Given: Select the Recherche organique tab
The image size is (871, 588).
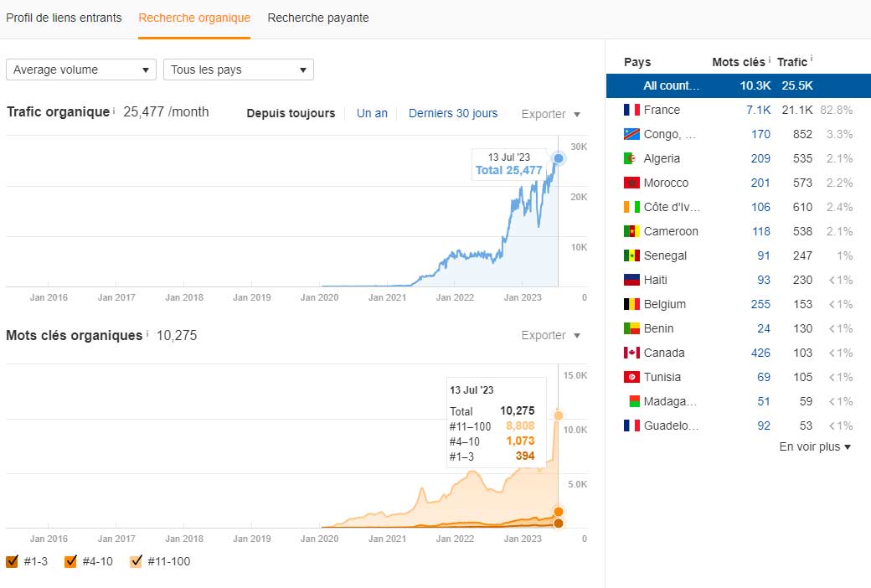Looking at the screenshot, I should 194,18.
